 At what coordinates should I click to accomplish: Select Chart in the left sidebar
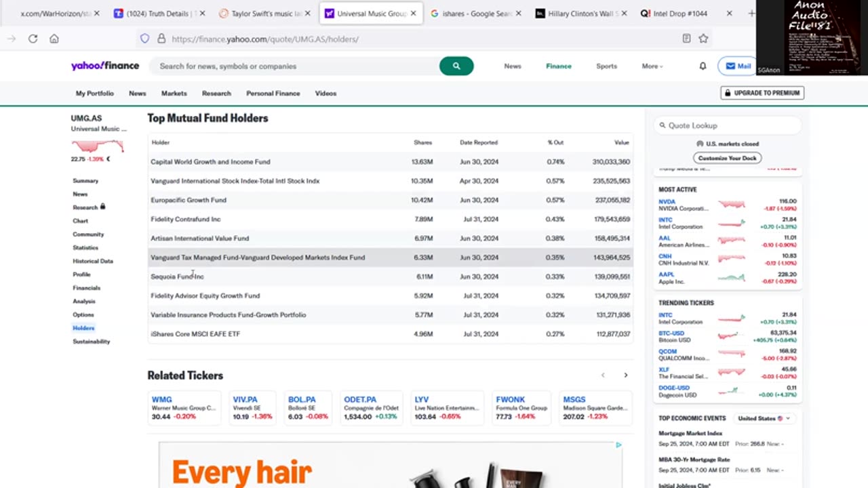[81, 221]
